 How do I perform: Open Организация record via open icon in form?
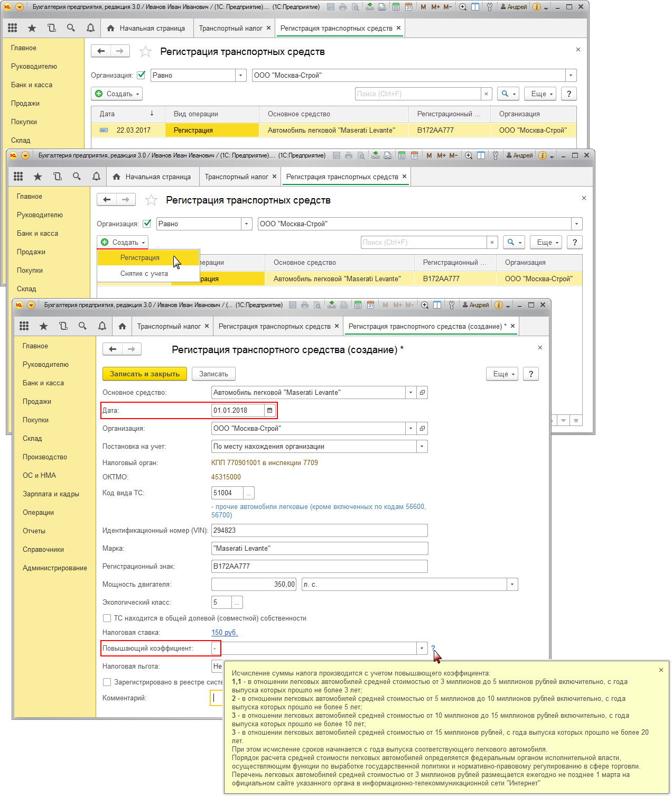pyautogui.click(x=422, y=428)
